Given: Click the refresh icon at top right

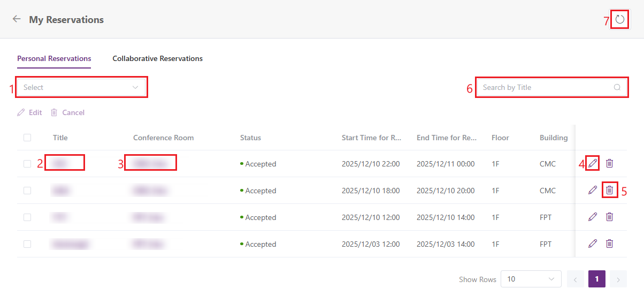Looking at the screenshot, I should click(x=619, y=20).
